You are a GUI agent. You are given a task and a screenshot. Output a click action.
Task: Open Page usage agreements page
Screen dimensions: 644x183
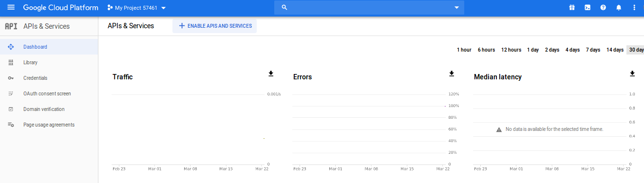pos(49,125)
